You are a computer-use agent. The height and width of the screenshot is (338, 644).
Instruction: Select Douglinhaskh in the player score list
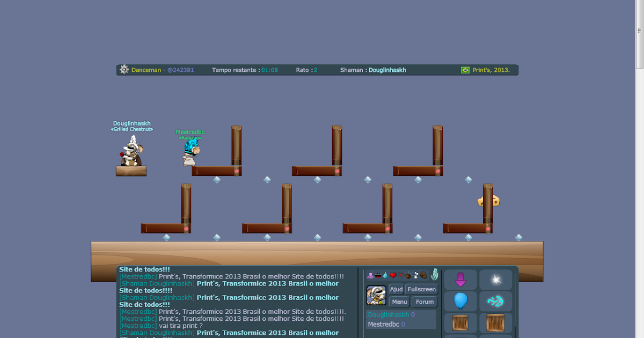(x=401, y=315)
